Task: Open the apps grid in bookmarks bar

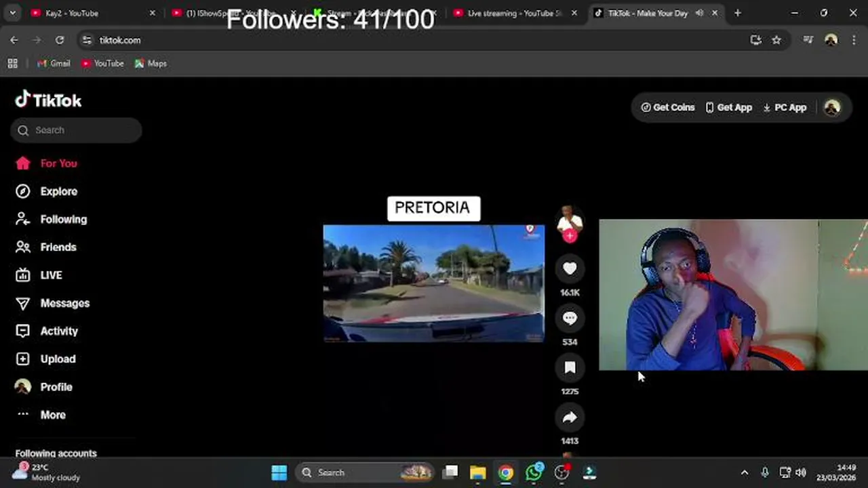Action: point(12,63)
